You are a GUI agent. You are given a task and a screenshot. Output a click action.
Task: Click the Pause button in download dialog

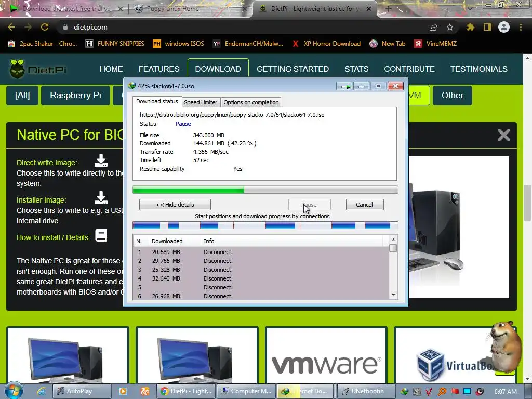[309, 205]
